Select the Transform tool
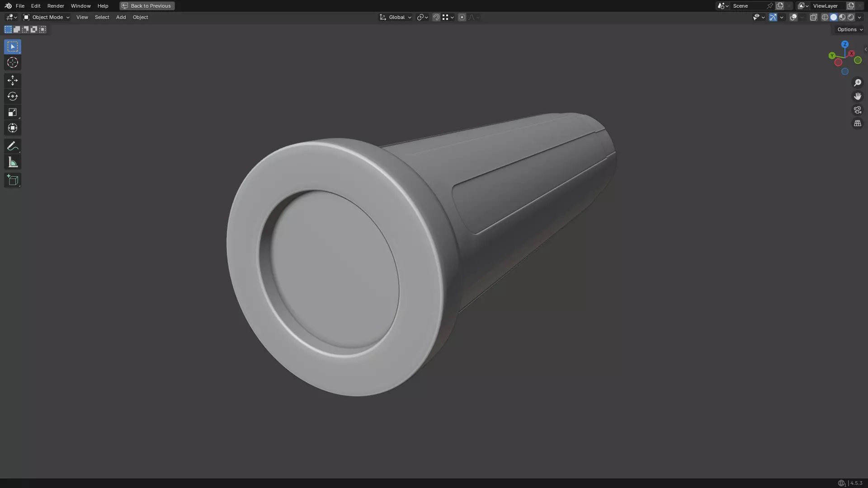This screenshot has height=488, width=868. point(13,128)
